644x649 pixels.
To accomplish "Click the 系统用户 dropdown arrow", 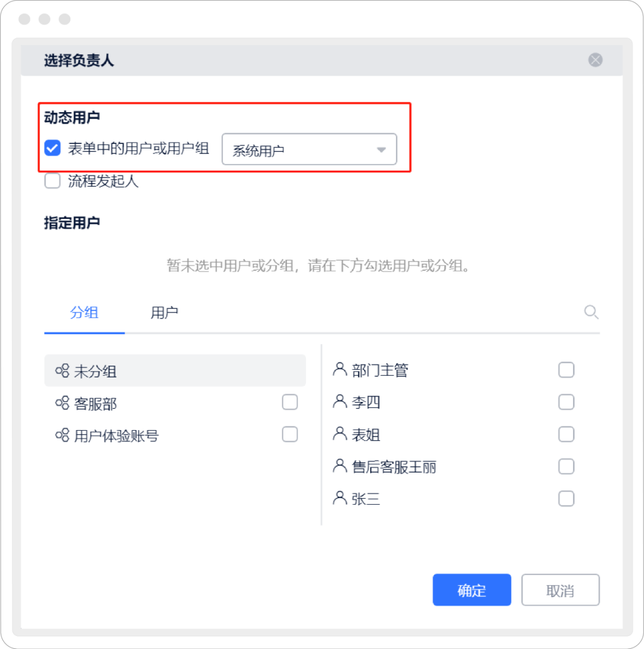I will coord(382,150).
